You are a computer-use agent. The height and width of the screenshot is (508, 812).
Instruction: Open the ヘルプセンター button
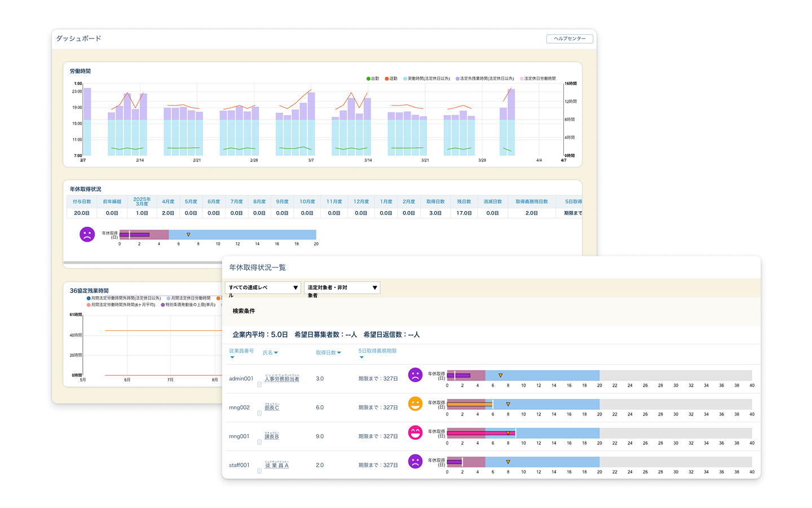(x=570, y=38)
